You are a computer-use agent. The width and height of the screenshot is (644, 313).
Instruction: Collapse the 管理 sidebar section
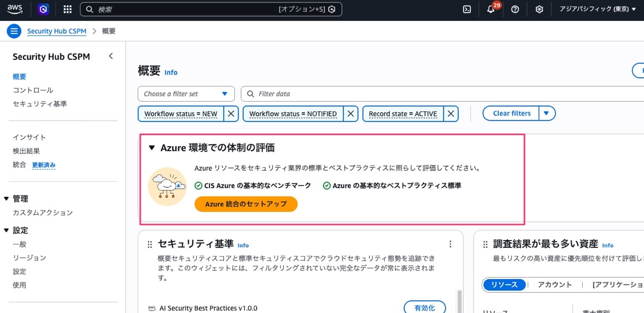7,199
